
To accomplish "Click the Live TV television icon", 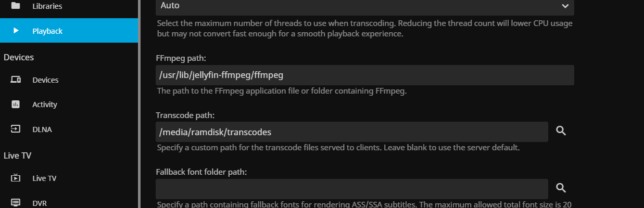I will click(x=16, y=178).
